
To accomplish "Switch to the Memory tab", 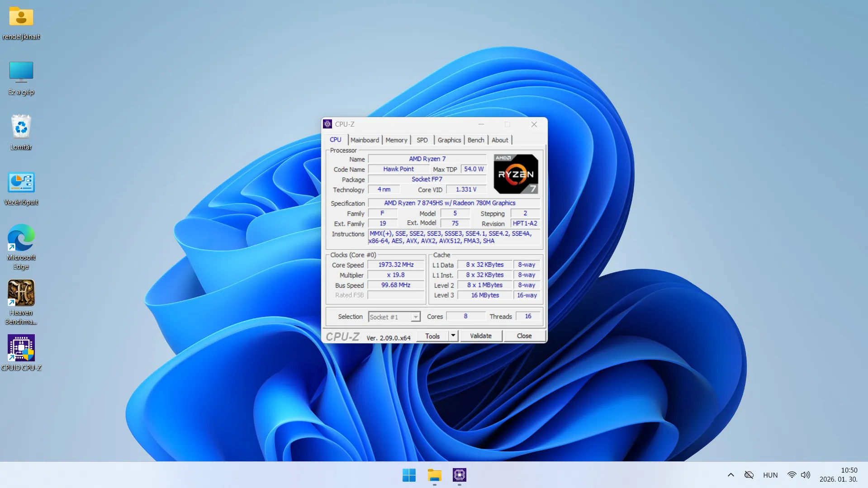I will coord(396,140).
